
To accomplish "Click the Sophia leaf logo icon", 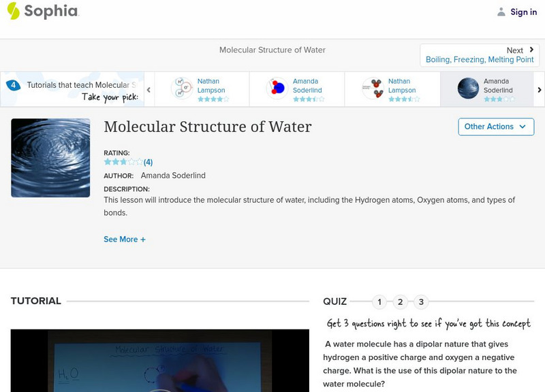I will point(14,12).
